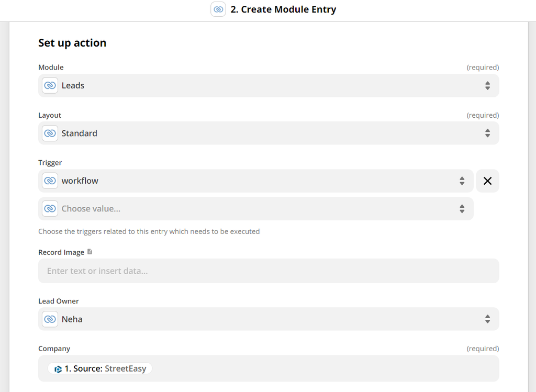Viewport: 536px width, 392px height.
Task: Click the app icon inside the Module field
Action: (49, 85)
